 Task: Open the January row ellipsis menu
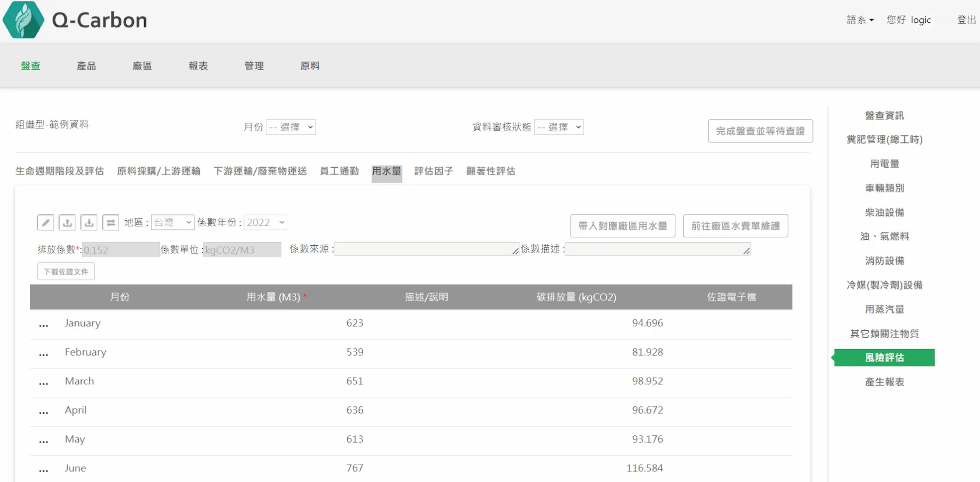pos(44,324)
